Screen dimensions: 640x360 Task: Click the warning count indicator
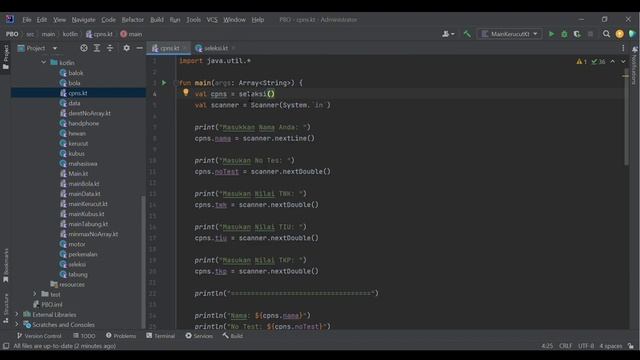(581, 62)
